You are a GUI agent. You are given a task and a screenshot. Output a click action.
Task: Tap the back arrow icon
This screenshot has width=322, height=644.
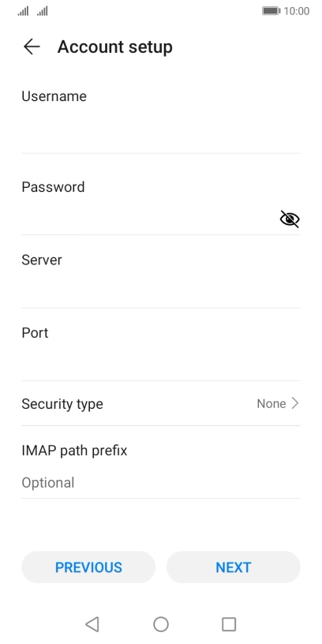point(32,47)
